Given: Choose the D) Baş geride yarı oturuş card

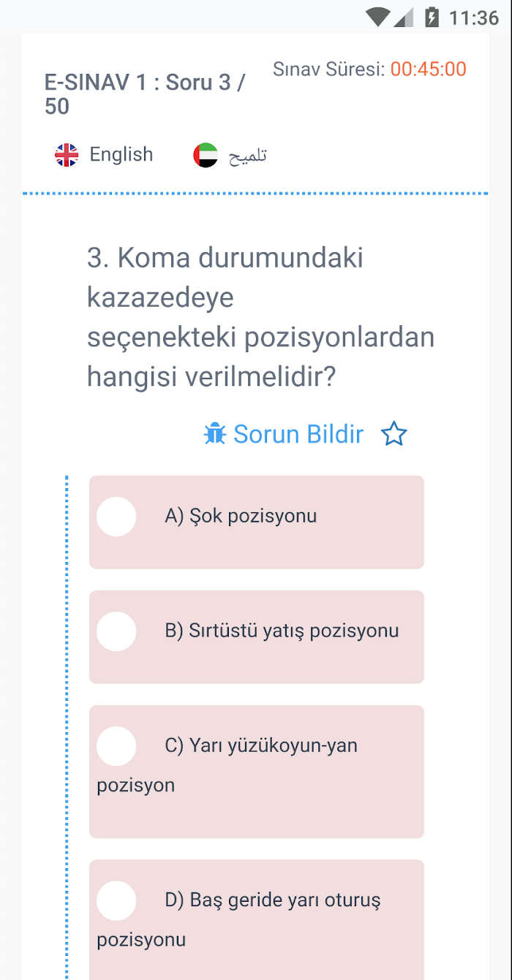Looking at the screenshot, I should pos(257,920).
